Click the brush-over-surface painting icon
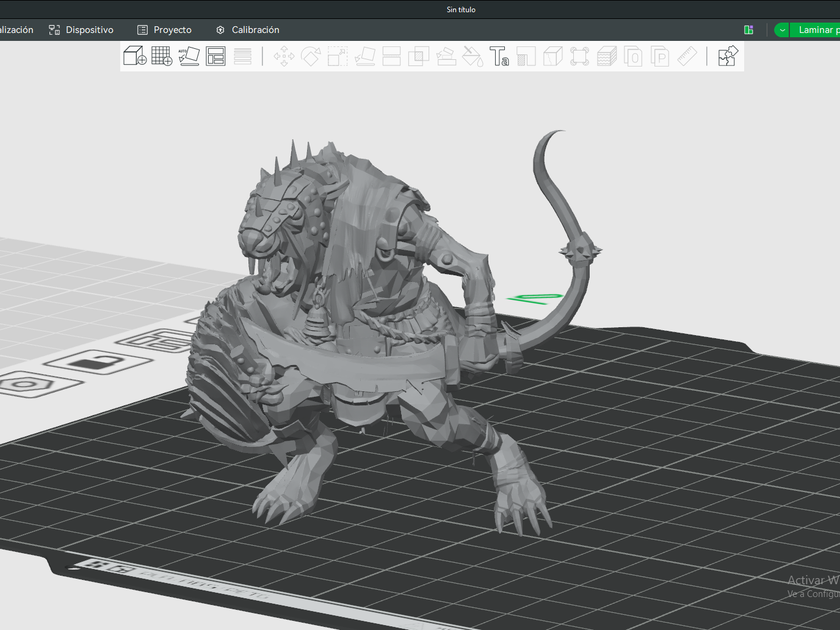 pos(446,56)
